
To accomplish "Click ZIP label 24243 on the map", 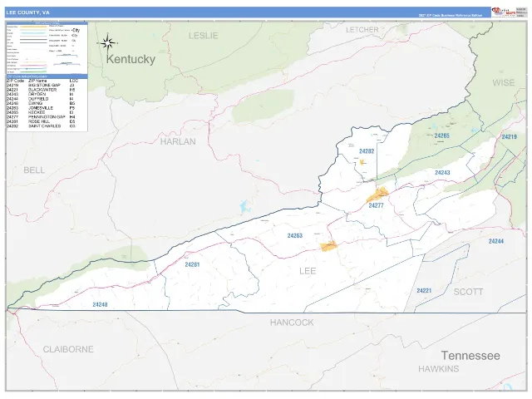I will 442,173.
